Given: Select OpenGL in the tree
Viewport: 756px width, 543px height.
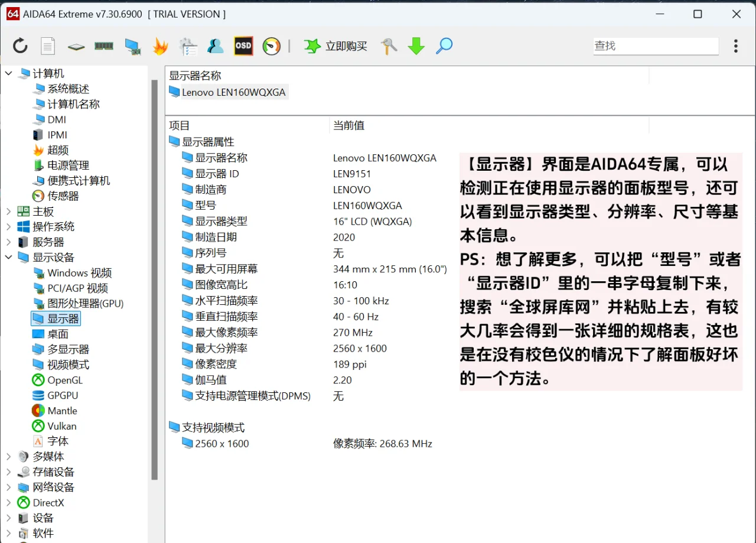Looking at the screenshot, I should click(x=57, y=381).
